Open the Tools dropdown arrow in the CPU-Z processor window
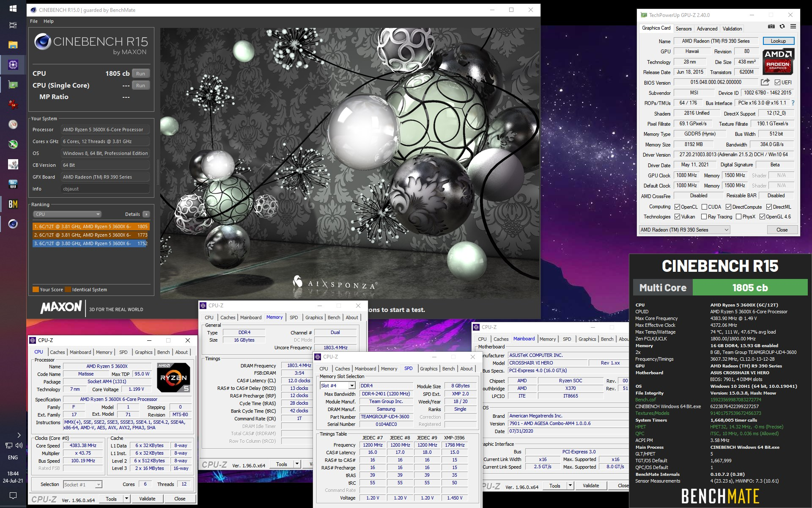The width and height of the screenshot is (812, 508). click(x=126, y=499)
